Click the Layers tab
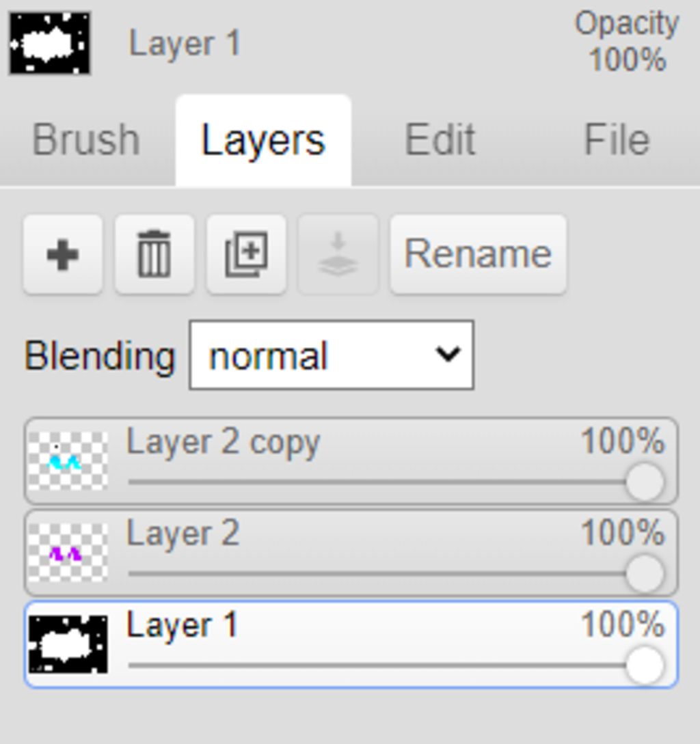The image size is (700, 744). pyautogui.click(x=264, y=141)
